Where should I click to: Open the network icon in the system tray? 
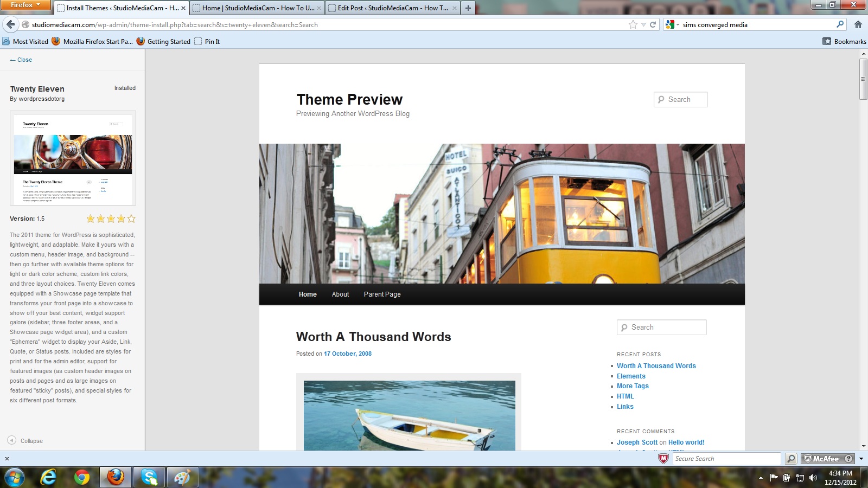(x=800, y=478)
